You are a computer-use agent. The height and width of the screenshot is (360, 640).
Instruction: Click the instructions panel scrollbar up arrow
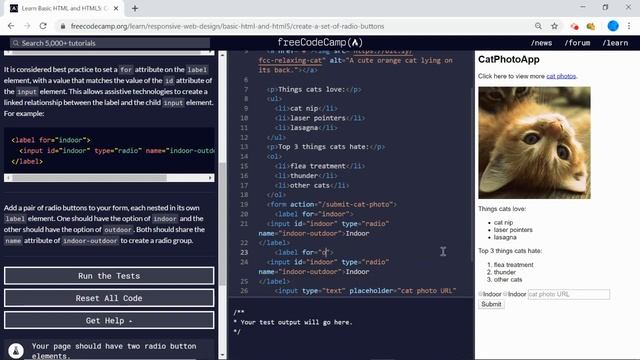tap(222, 55)
